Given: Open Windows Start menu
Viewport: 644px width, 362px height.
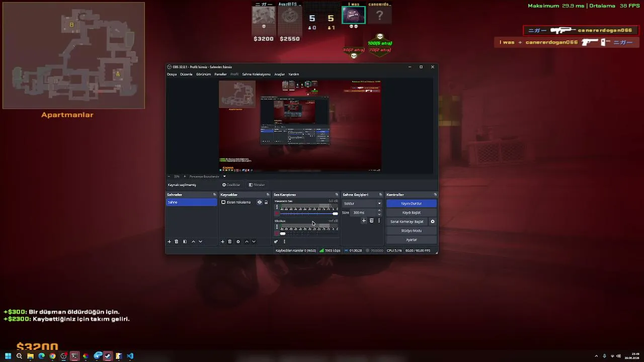Looking at the screenshot, I should [8, 356].
